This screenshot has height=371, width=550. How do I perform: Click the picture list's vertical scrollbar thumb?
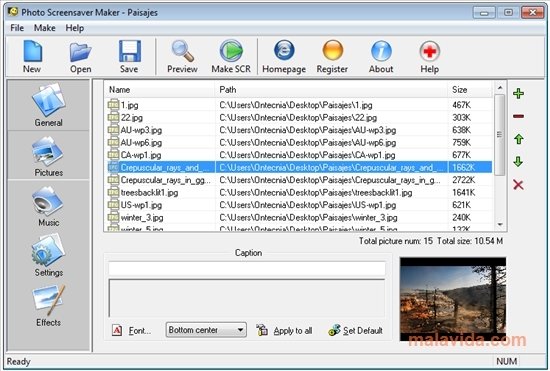click(x=500, y=135)
